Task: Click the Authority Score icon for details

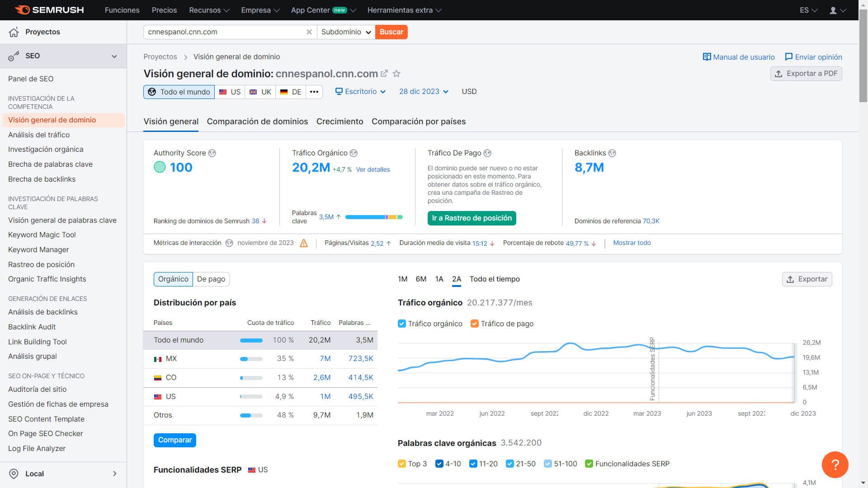Action: (x=212, y=153)
